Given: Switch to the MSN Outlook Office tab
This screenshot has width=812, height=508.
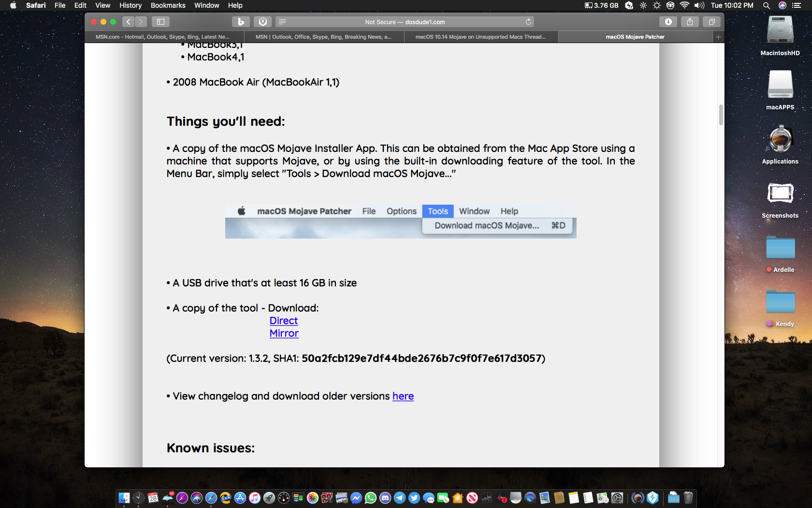Looking at the screenshot, I should click(324, 37).
